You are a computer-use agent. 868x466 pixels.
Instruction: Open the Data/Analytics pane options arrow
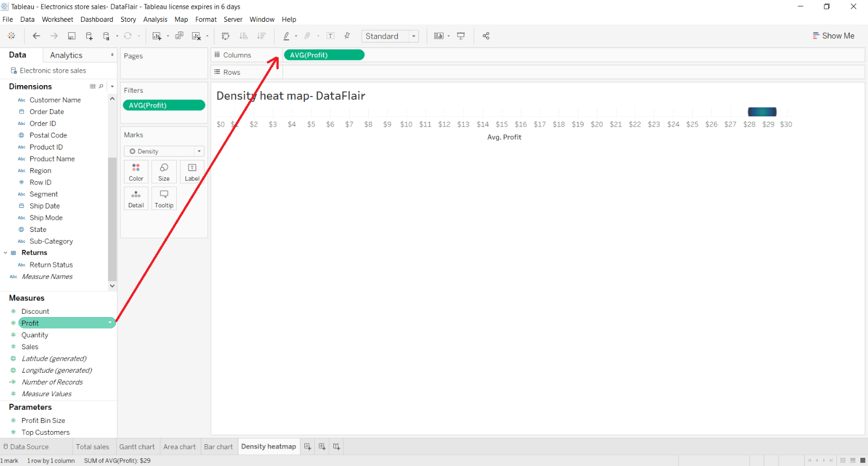point(112,55)
